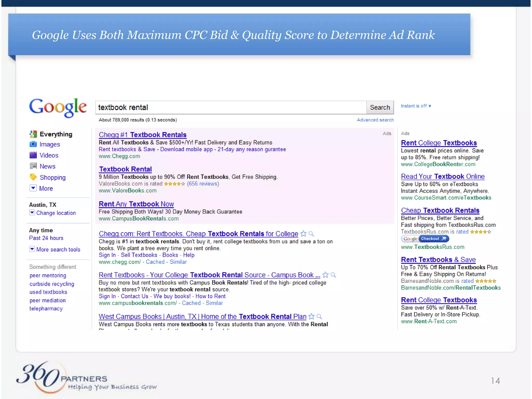532x399 pixels.
Task: Click the Images camera icon
Action: click(x=33, y=144)
